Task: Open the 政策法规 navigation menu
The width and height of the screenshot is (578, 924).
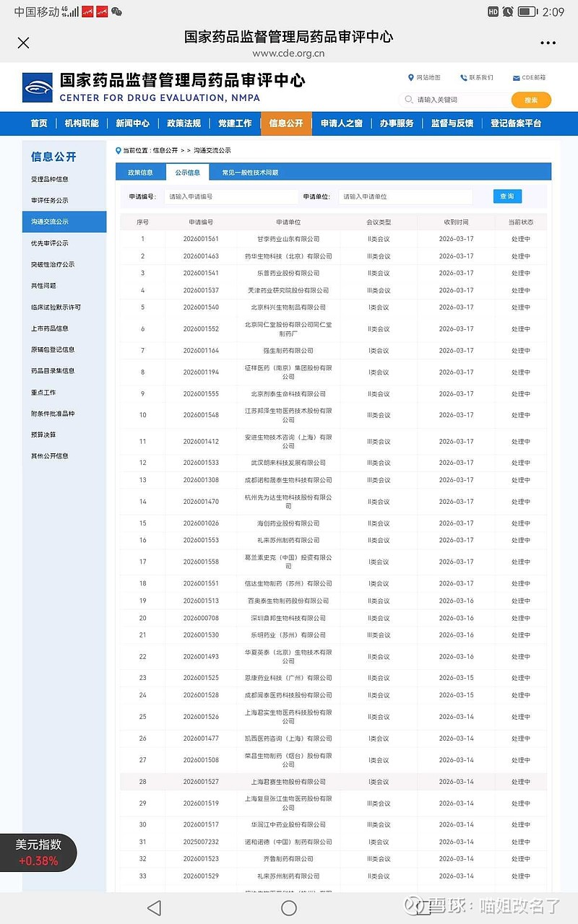Action: (x=184, y=123)
